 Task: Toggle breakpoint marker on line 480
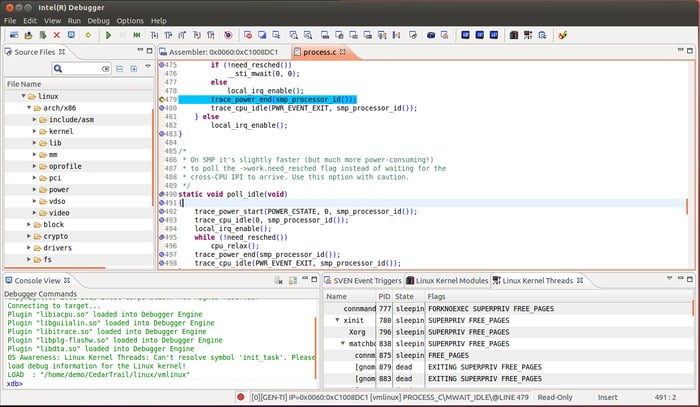click(x=162, y=108)
